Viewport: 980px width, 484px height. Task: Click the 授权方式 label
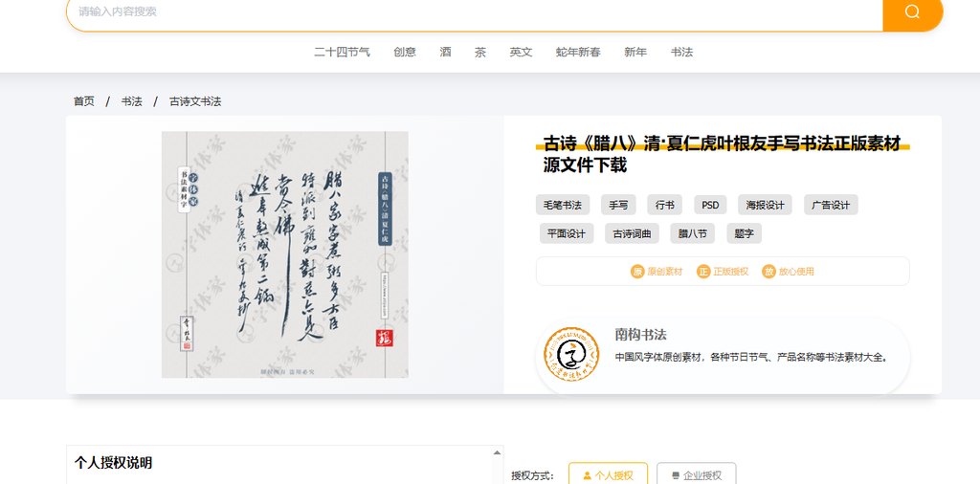click(x=532, y=476)
